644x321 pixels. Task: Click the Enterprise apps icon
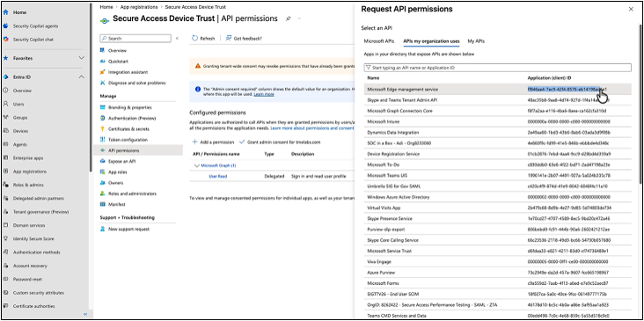[6, 157]
